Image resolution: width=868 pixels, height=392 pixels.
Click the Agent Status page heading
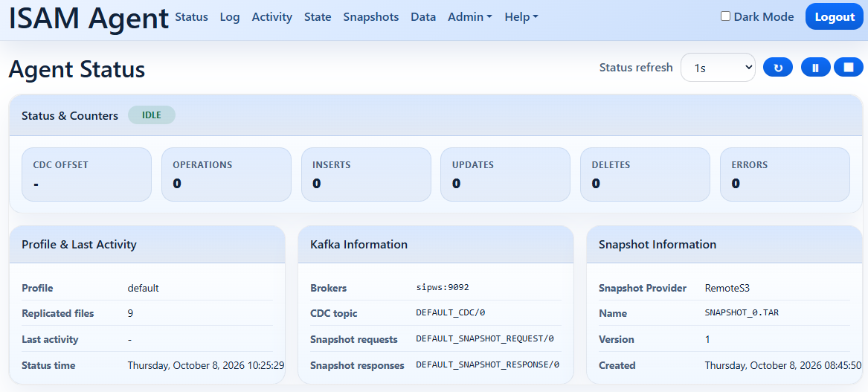click(x=77, y=70)
